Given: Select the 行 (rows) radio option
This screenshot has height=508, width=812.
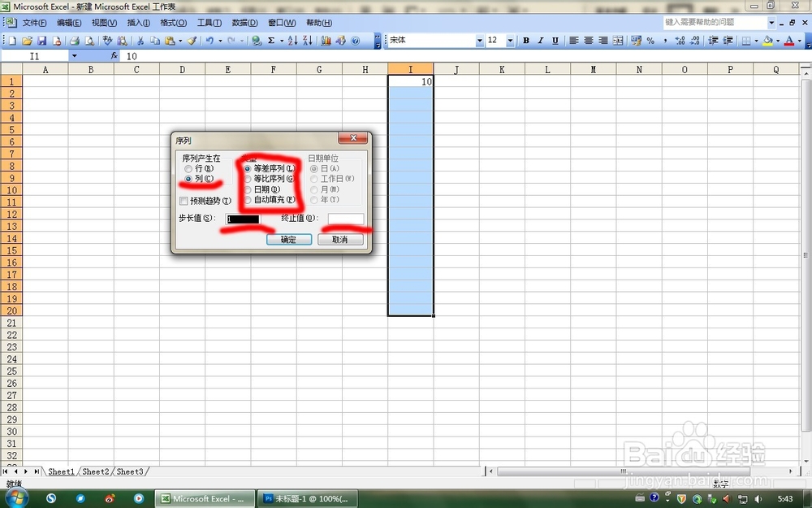Looking at the screenshot, I should [199, 168].
